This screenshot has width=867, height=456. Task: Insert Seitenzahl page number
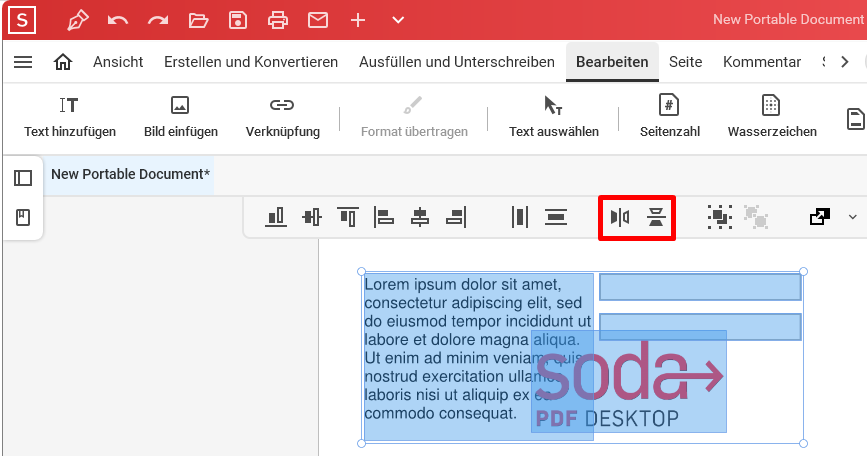670,117
